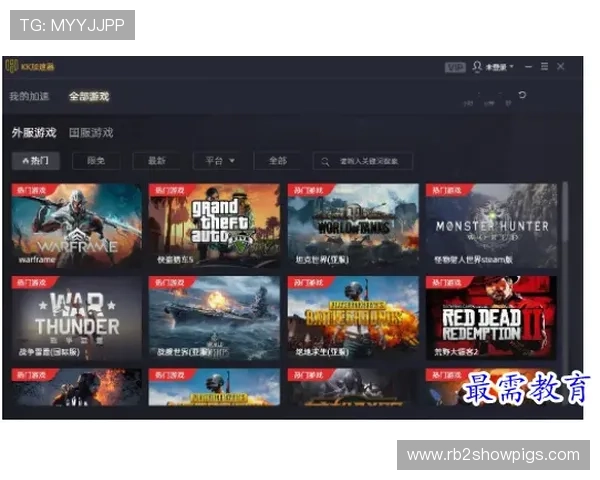Click the refresh arrow icon
Screen dimensions: 600x480
522,95
